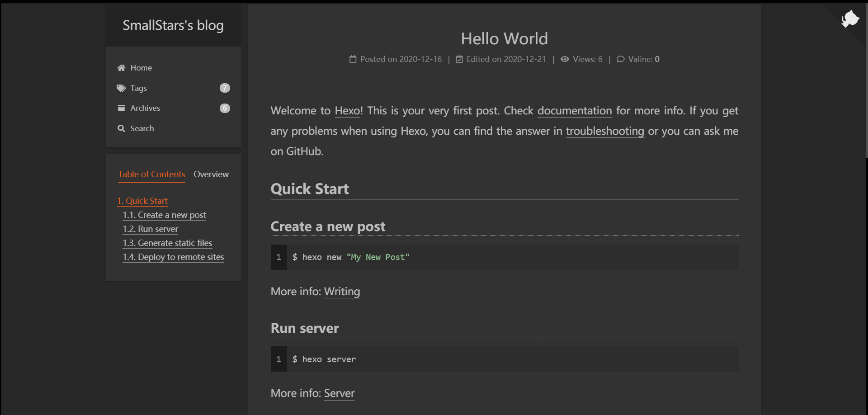Select the Table of Contents tab
The width and height of the screenshot is (868, 415).
pyautogui.click(x=151, y=174)
